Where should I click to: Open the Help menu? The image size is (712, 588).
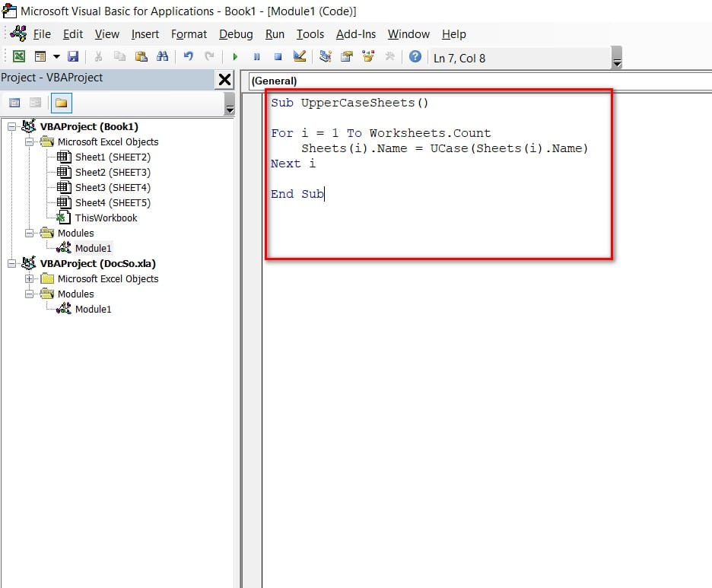(453, 34)
